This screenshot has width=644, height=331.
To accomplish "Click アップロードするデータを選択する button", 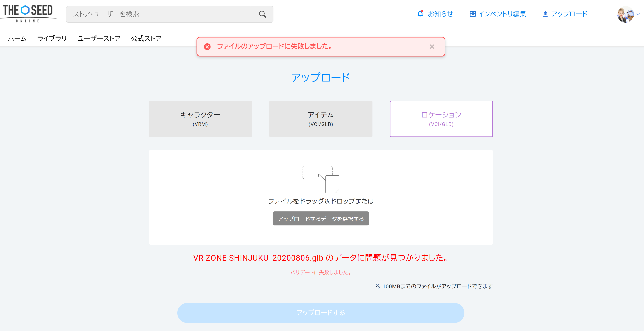I will point(321,219).
